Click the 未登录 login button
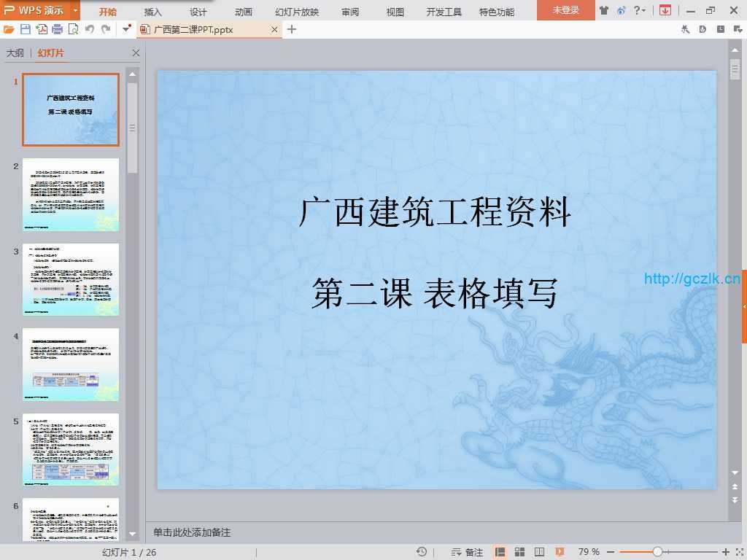Viewport: 747px width, 560px height. tap(565, 10)
